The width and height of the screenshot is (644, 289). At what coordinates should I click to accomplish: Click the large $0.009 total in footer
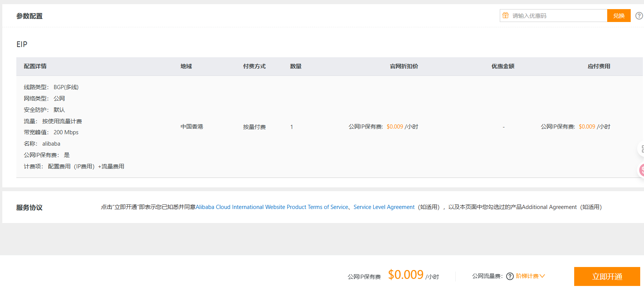coord(406,275)
